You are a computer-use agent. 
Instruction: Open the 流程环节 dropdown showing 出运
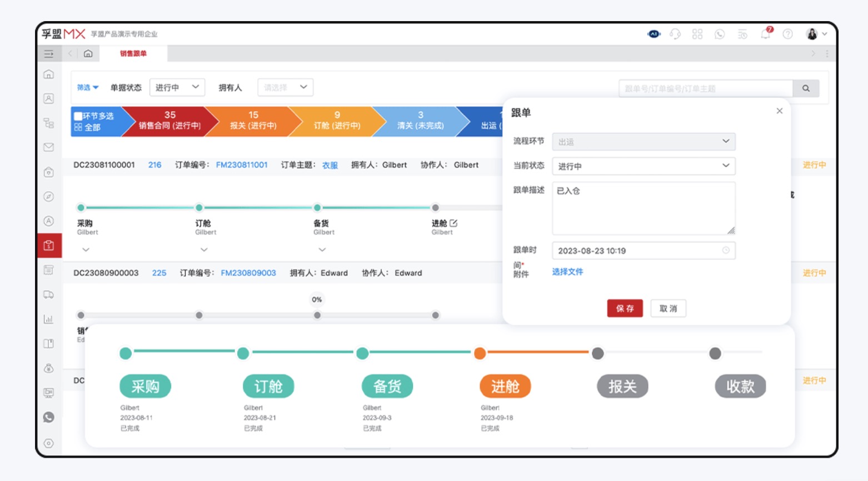pos(643,142)
